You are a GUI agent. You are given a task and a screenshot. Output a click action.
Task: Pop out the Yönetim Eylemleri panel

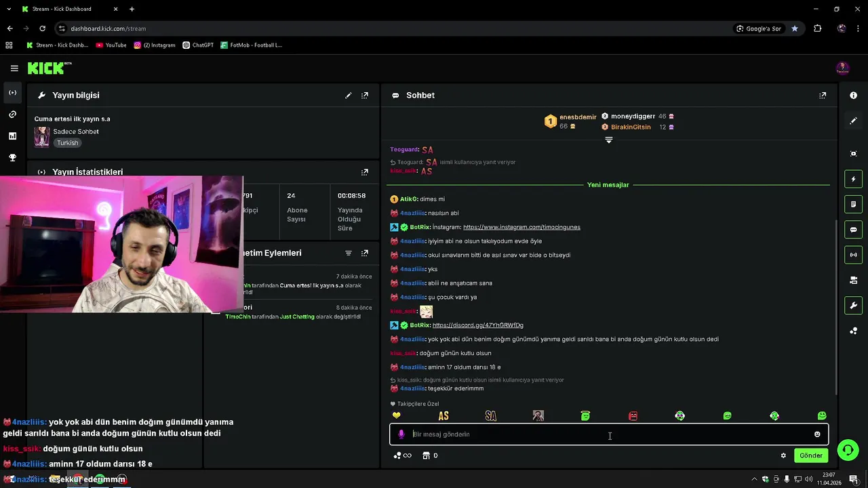coord(365,253)
